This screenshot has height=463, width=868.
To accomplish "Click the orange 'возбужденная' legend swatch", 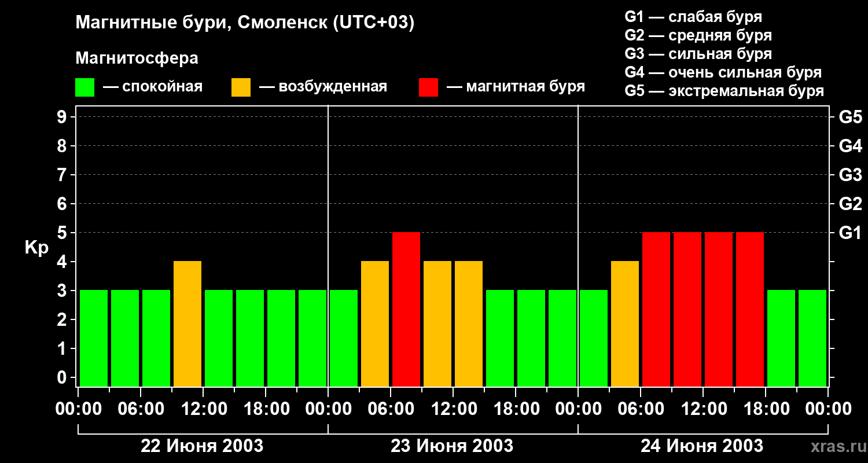I will click(241, 87).
